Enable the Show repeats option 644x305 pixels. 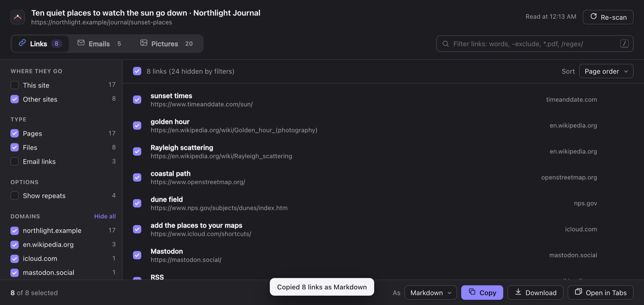pos(14,196)
